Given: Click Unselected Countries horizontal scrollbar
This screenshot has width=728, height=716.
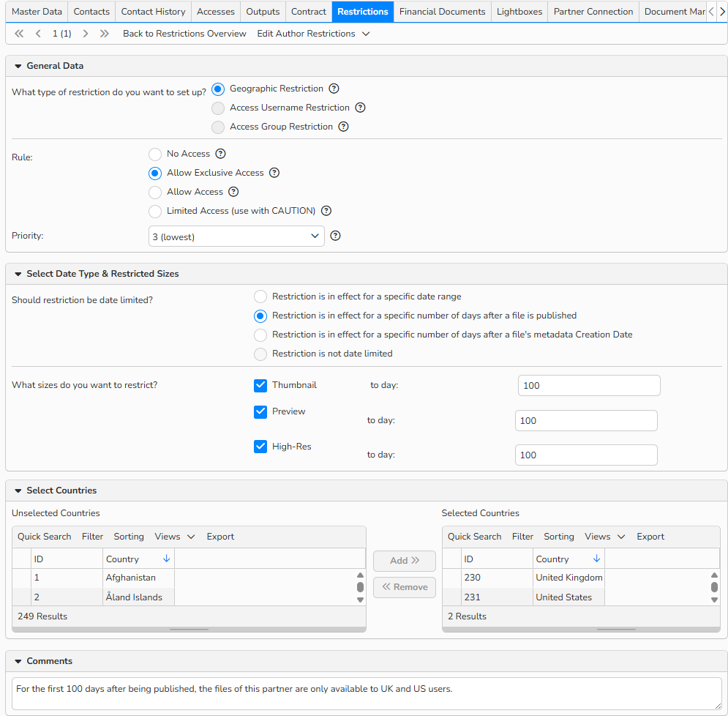Looking at the screenshot, I should (189, 630).
